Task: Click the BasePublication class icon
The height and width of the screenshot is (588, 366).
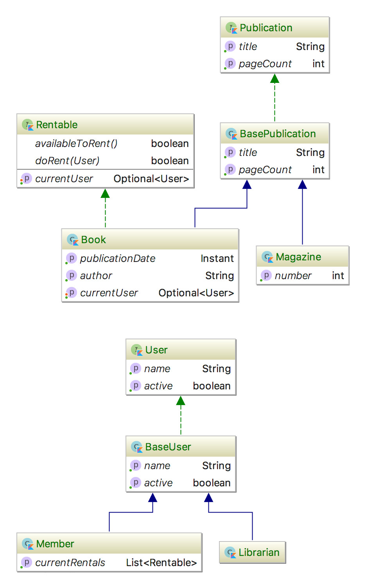Action: point(231,134)
